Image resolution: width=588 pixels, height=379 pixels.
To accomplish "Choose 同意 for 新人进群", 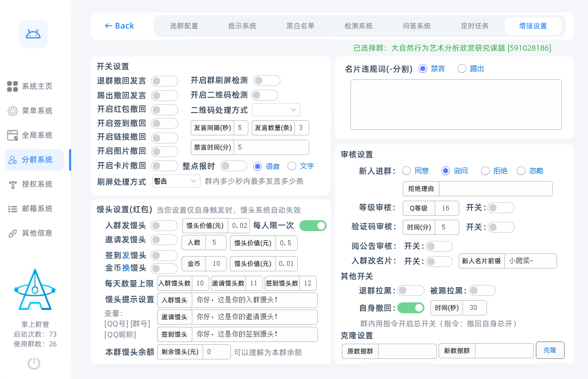I will [x=406, y=171].
